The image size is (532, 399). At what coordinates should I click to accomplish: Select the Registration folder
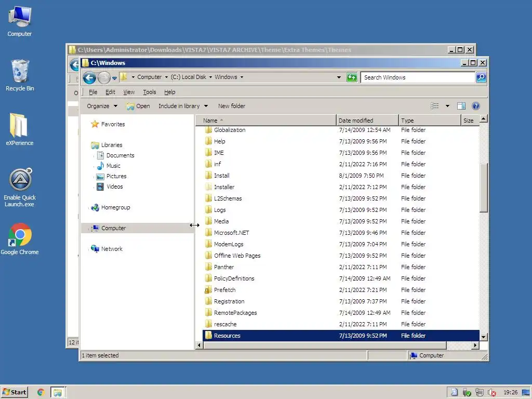229,301
